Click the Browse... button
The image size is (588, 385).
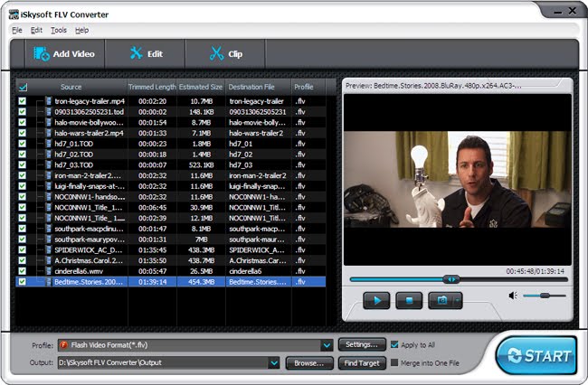tap(309, 363)
